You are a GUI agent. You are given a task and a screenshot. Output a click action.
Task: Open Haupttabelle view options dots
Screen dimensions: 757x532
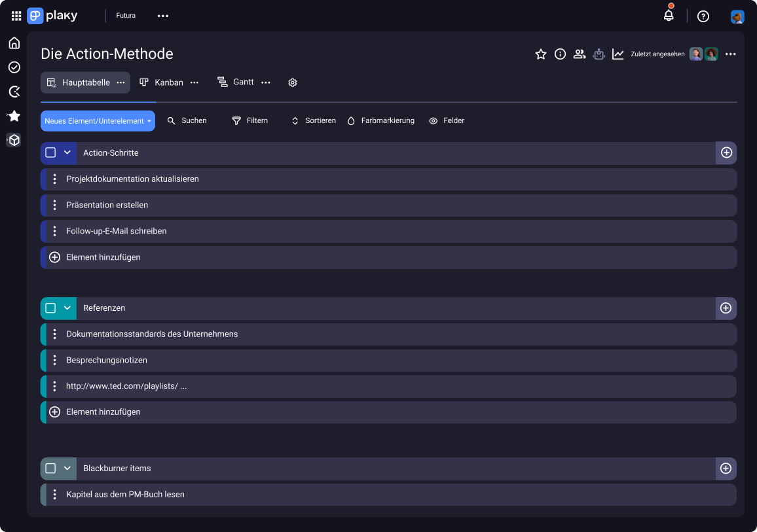pos(120,82)
